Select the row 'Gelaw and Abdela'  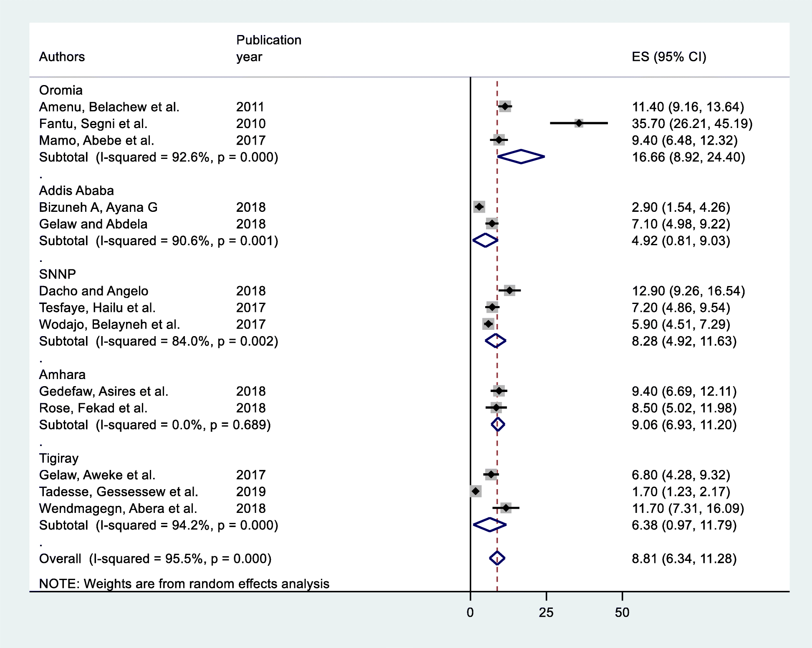pos(384,224)
